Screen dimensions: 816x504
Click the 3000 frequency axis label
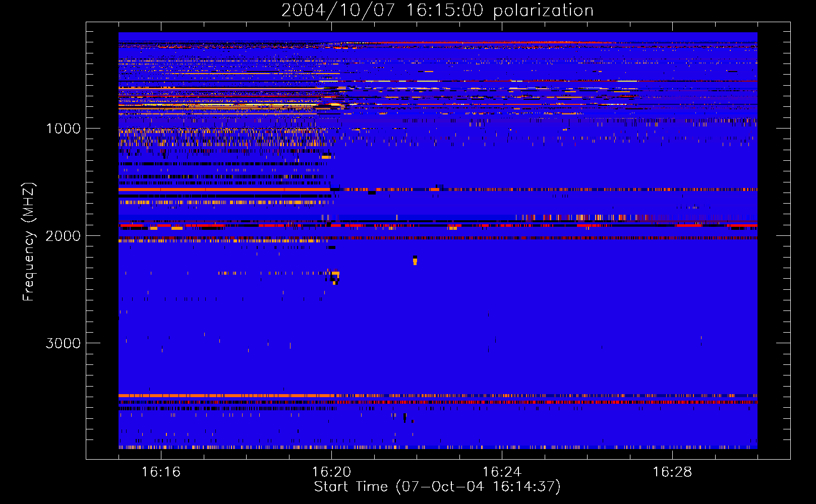tap(63, 343)
